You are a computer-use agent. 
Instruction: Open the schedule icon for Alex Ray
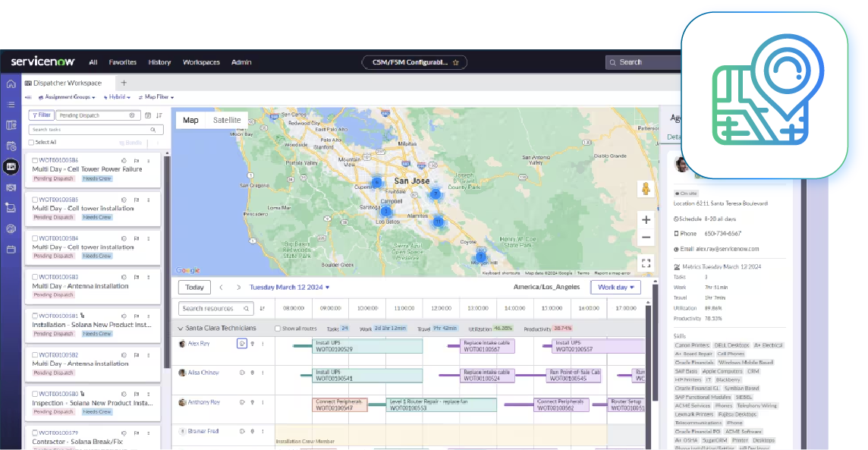click(242, 344)
